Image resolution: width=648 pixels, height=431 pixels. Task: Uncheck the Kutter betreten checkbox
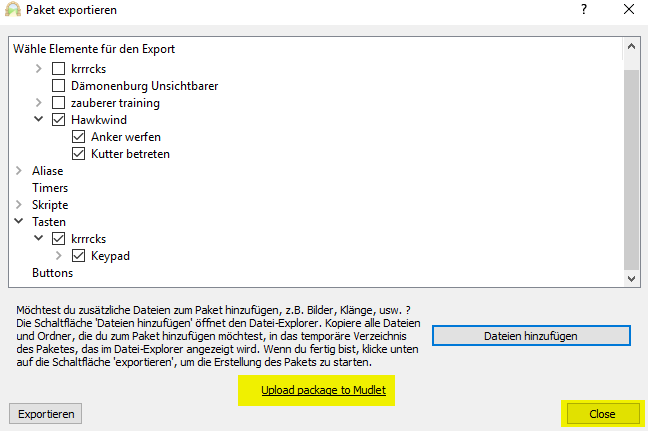[79, 154]
